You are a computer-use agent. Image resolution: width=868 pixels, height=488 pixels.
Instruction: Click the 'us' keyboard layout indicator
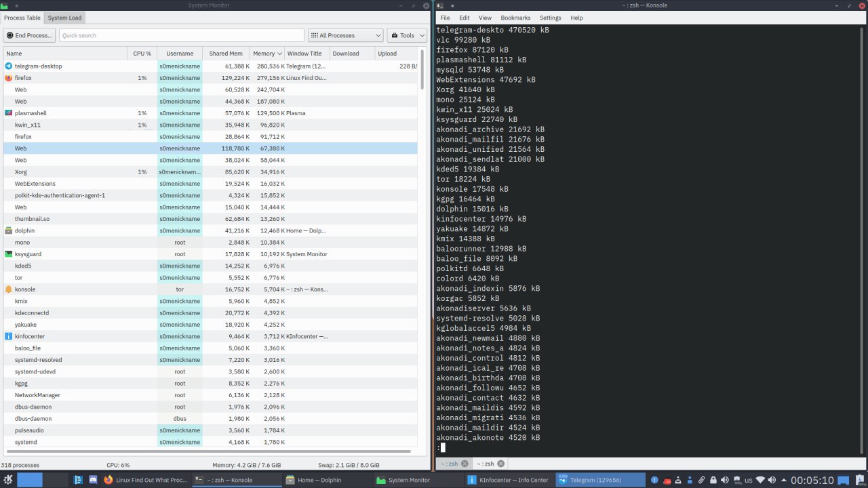[x=749, y=481]
